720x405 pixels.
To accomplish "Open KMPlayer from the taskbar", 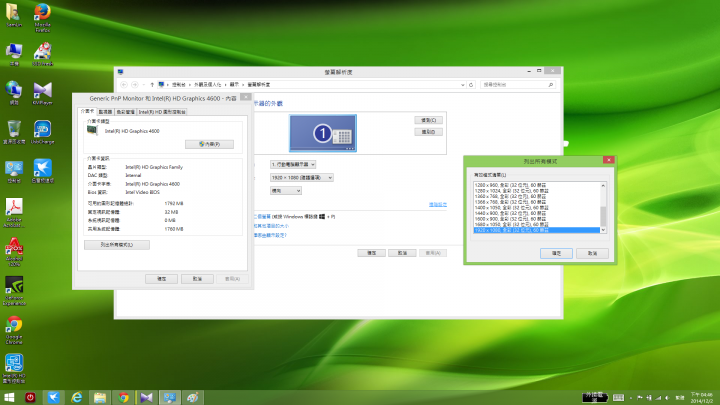I will [146, 397].
